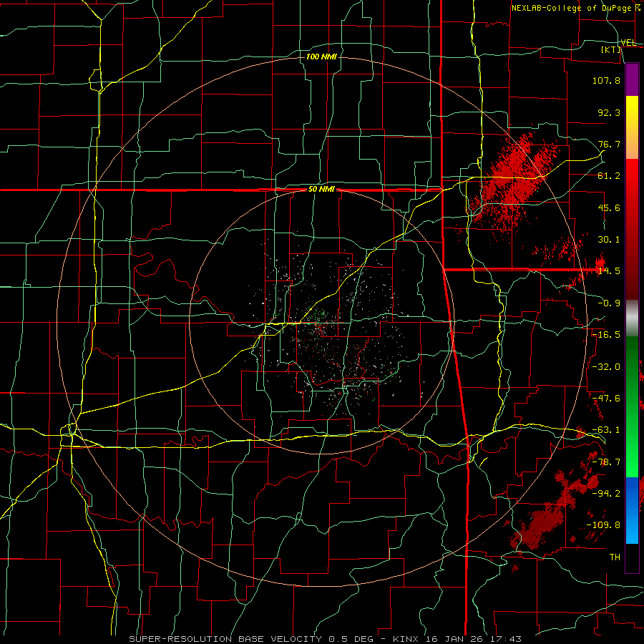Viewport: 644px width, 644px height.
Task: Click the 50 NMI range ring label
Action: [x=321, y=190]
